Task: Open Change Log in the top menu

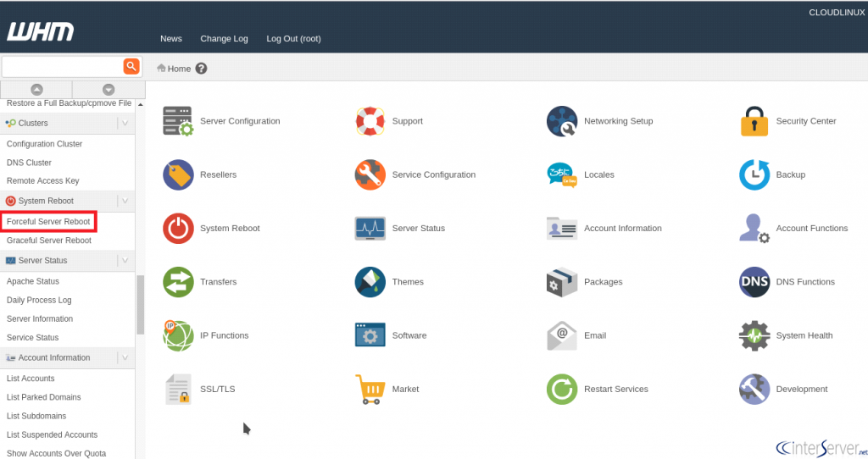Action: point(224,39)
